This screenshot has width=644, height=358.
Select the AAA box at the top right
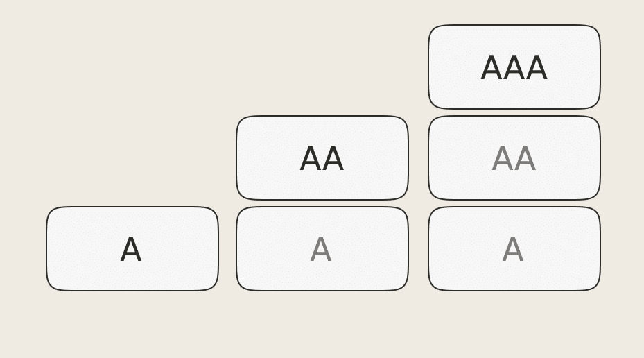(514, 67)
